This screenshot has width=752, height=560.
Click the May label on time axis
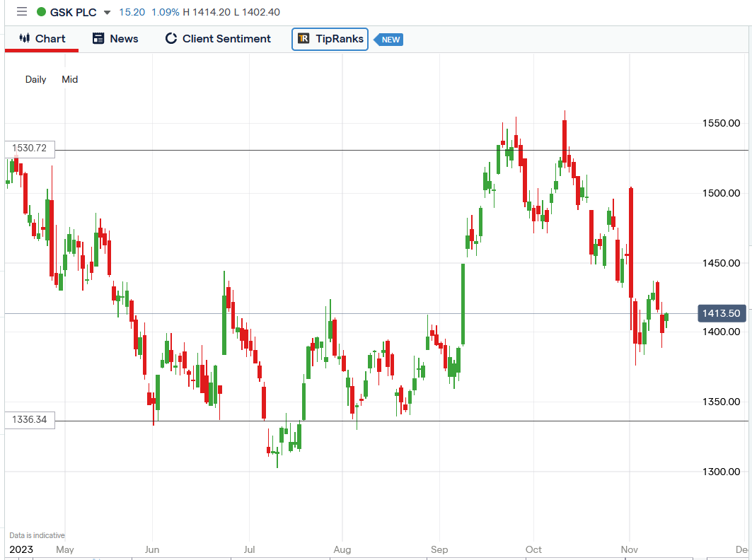[65, 549]
